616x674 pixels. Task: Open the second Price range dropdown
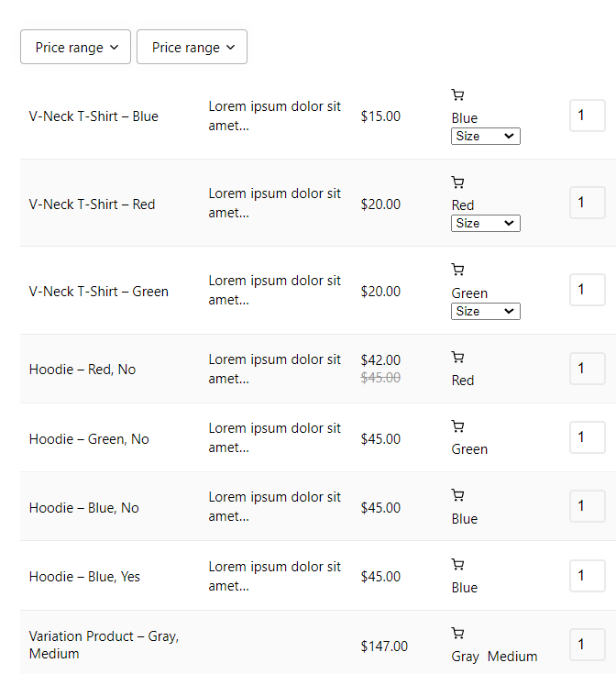[192, 47]
